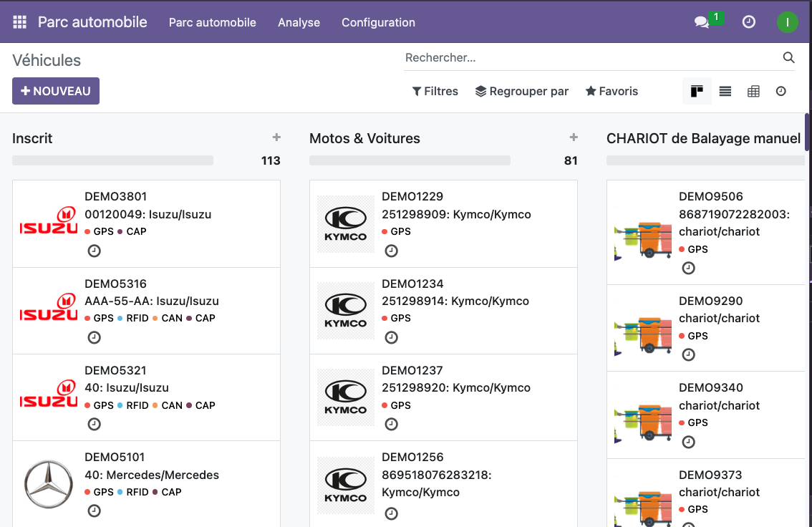The width and height of the screenshot is (812, 527).
Task: Switch to pivot table view
Action: click(753, 92)
